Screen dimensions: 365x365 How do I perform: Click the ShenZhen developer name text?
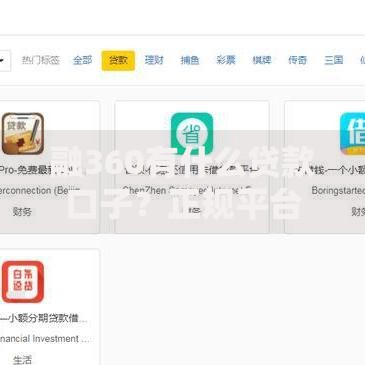(x=187, y=191)
